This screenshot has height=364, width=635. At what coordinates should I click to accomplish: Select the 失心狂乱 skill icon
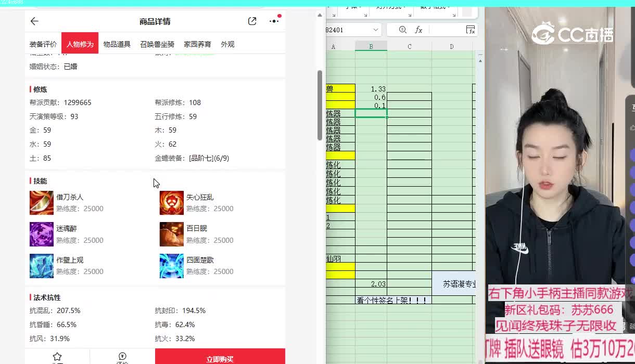172,203
